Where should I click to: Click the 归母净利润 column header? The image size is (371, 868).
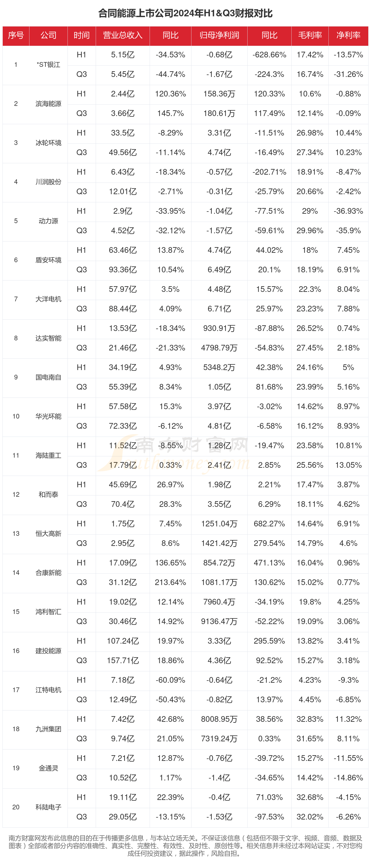[219, 35]
